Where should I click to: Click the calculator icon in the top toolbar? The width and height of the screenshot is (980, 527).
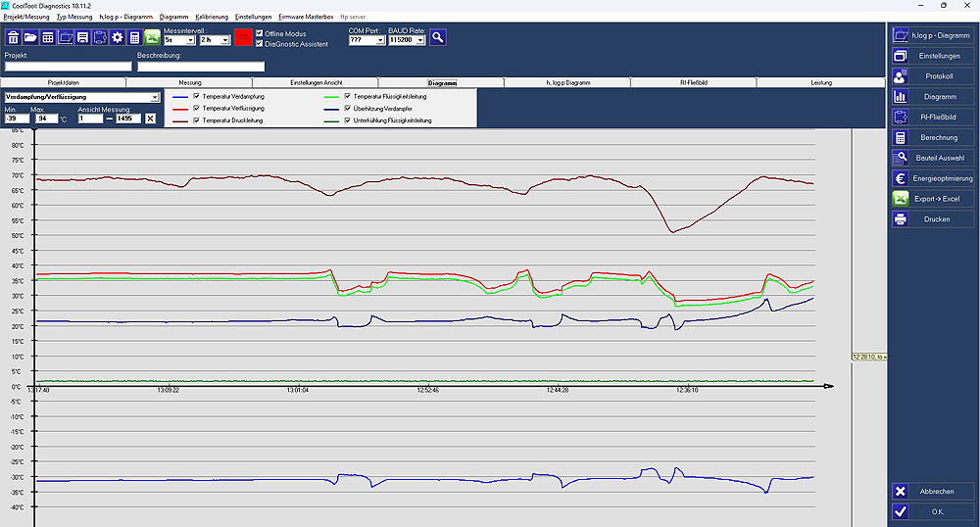tap(134, 37)
